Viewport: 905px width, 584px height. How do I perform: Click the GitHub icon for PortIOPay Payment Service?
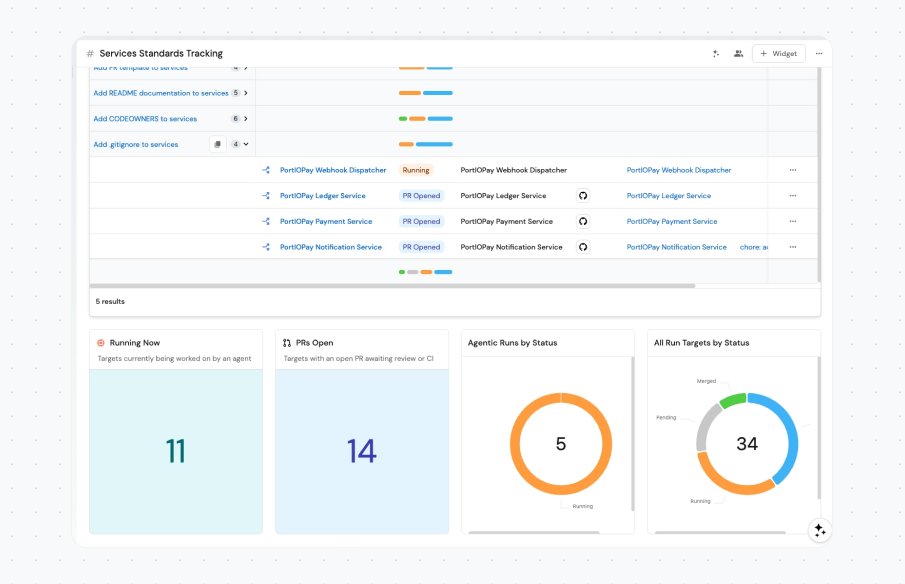point(583,221)
